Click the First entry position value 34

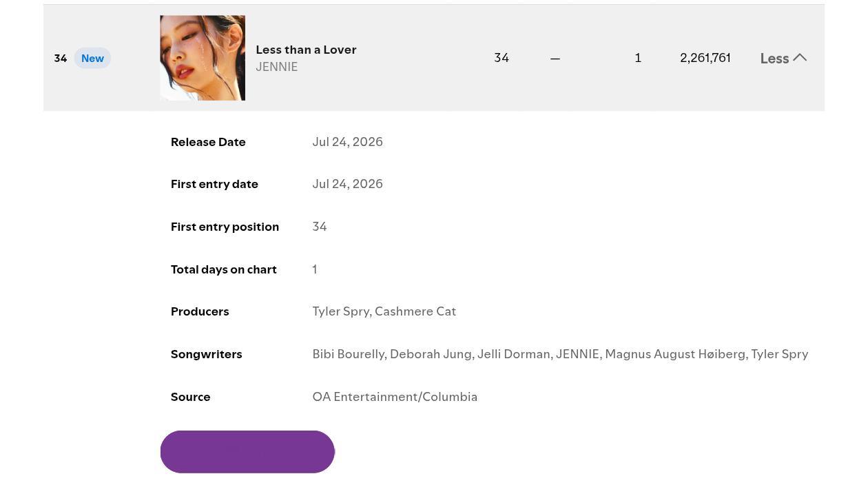320,227
